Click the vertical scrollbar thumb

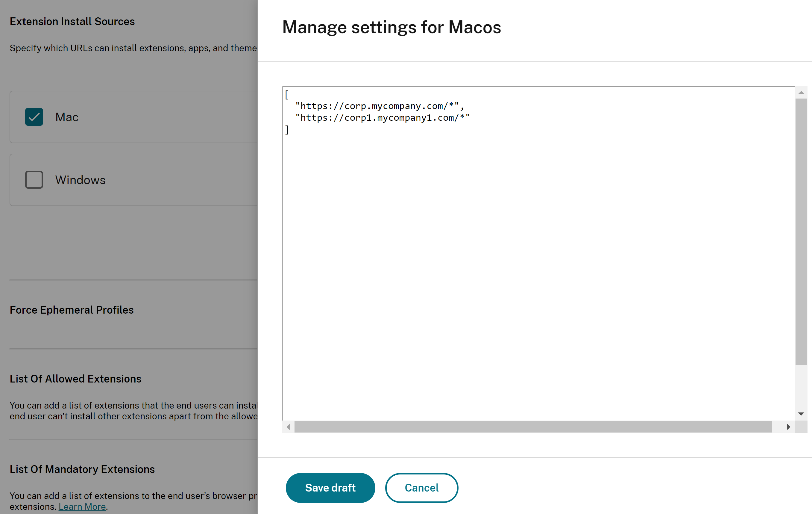tap(801, 231)
